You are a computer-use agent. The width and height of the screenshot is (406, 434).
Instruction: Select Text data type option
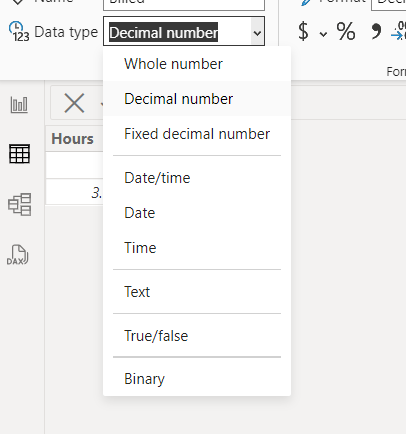point(197,292)
